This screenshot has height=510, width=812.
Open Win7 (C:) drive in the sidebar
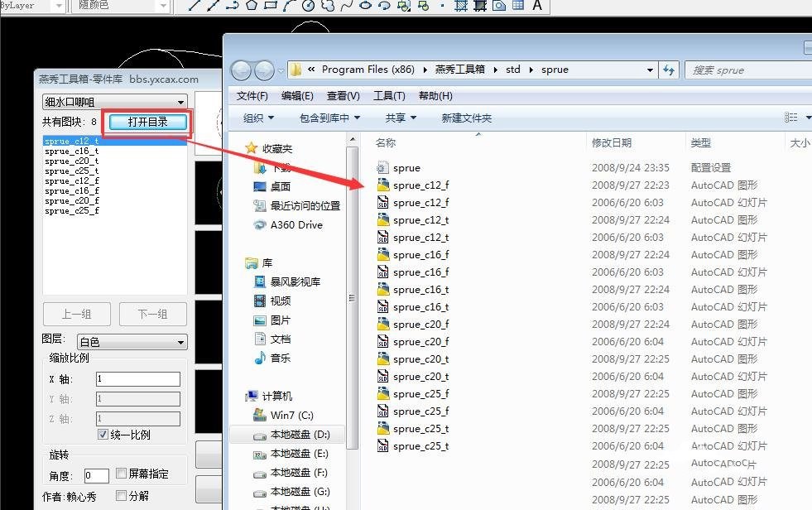(291, 416)
